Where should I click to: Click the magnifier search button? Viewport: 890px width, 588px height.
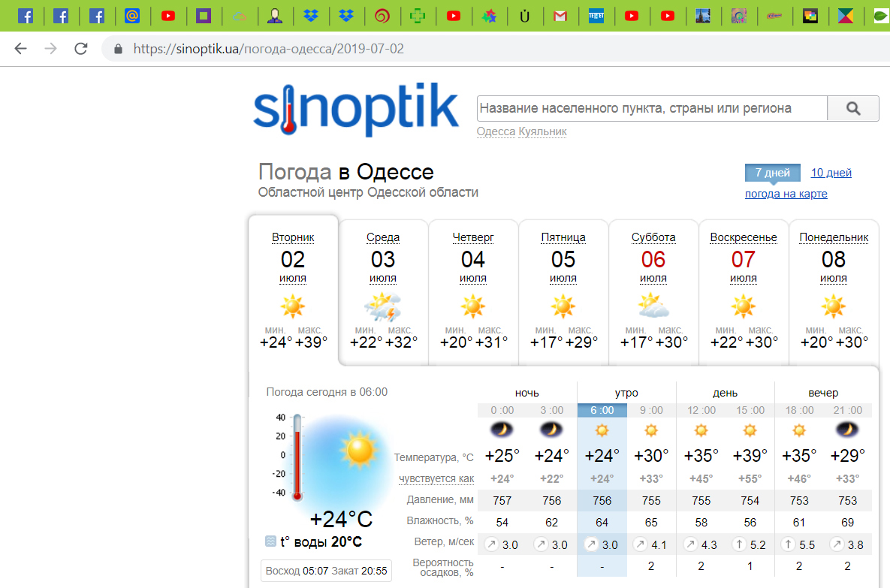tap(853, 108)
